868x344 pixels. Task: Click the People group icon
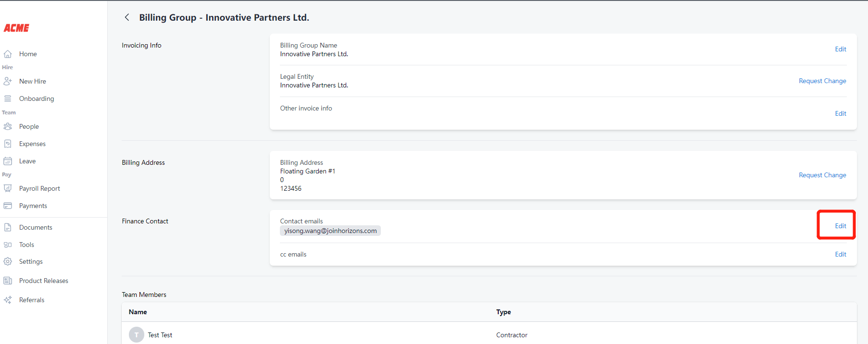[8, 126]
